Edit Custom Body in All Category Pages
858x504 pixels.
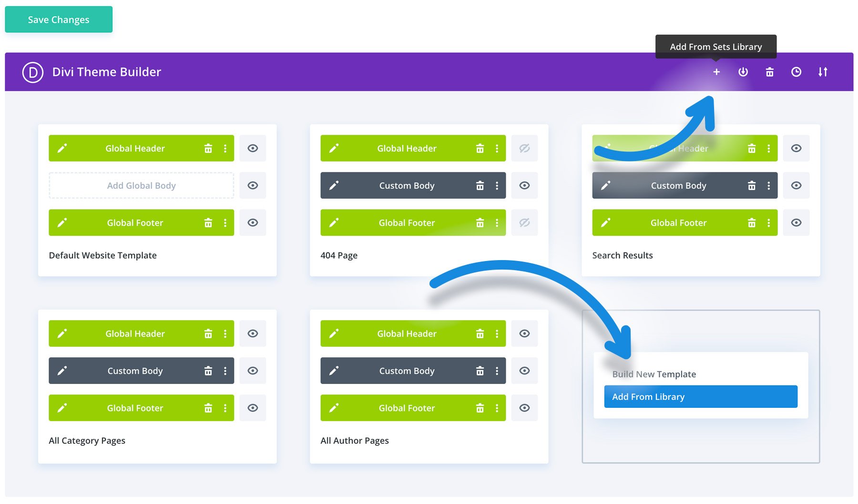coord(62,371)
